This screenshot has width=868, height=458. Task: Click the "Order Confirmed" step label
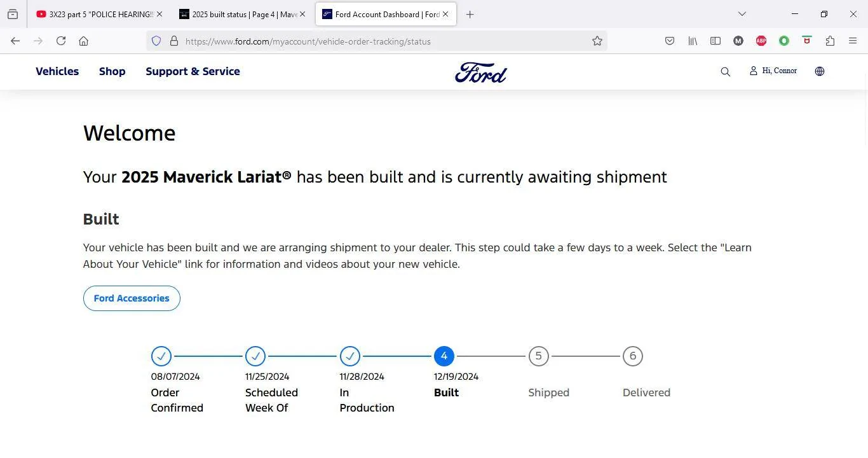point(177,400)
